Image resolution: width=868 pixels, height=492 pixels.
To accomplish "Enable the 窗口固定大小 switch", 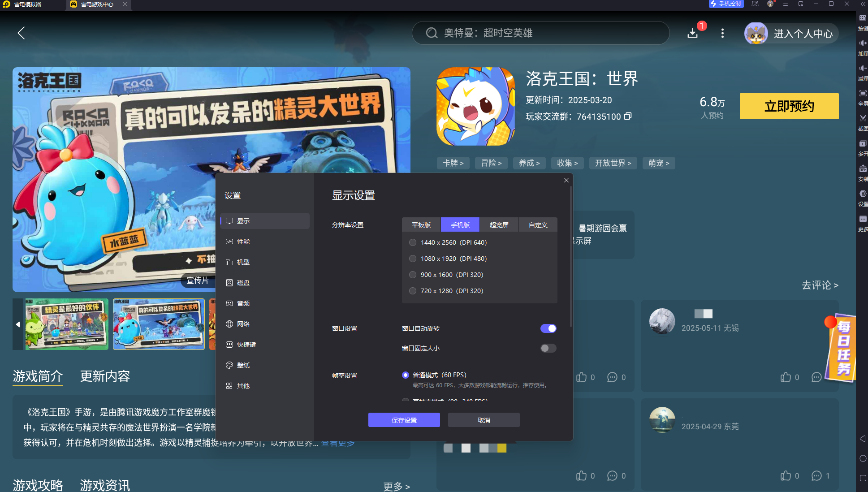I will coord(548,348).
